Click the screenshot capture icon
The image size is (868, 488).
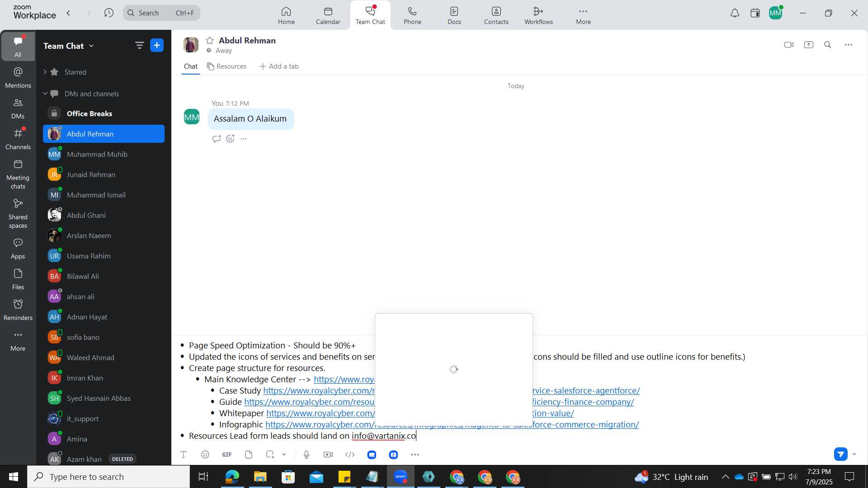pyautogui.click(x=270, y=455)
